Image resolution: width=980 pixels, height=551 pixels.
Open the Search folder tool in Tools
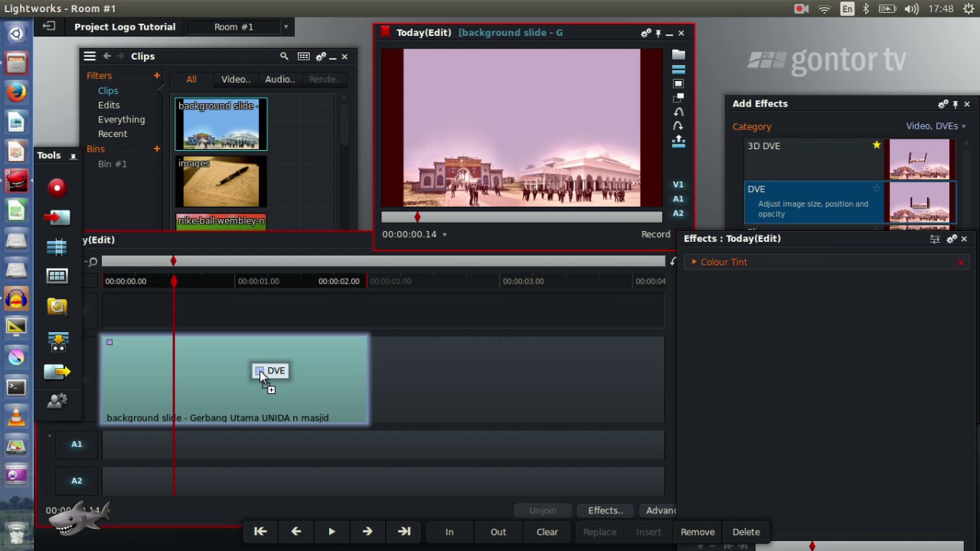57,306
